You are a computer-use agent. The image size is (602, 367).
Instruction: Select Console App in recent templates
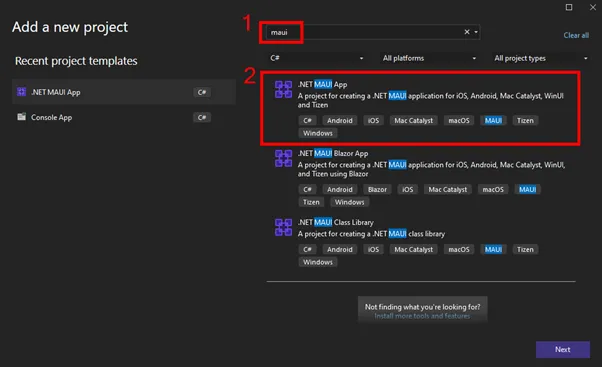124,117
